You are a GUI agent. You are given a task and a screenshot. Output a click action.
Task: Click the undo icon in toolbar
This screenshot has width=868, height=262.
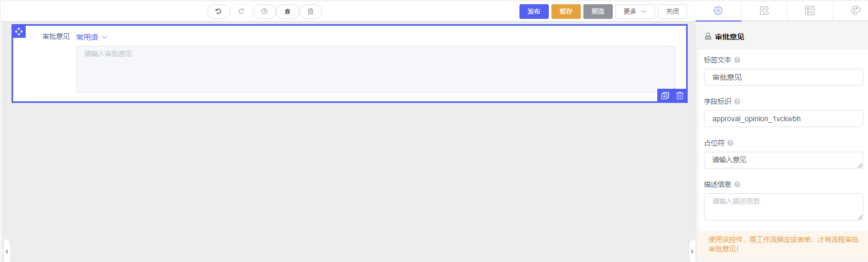218,11
